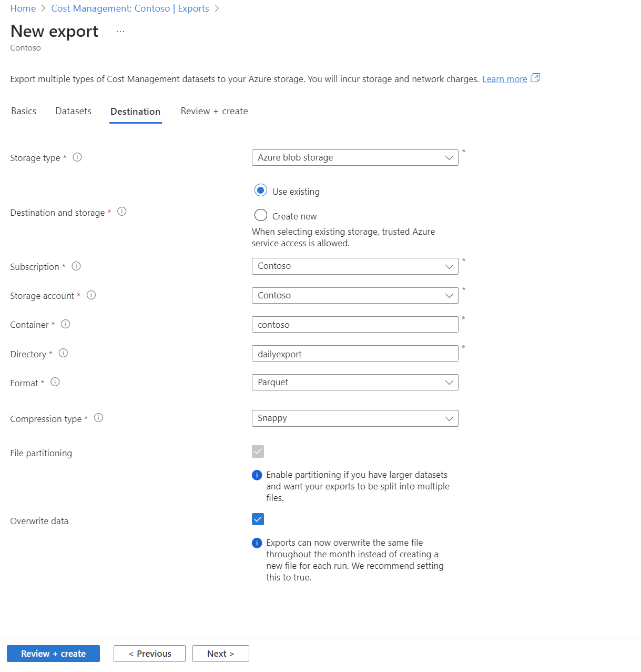Open the ellipsis menu beside New export

point(120,32)
